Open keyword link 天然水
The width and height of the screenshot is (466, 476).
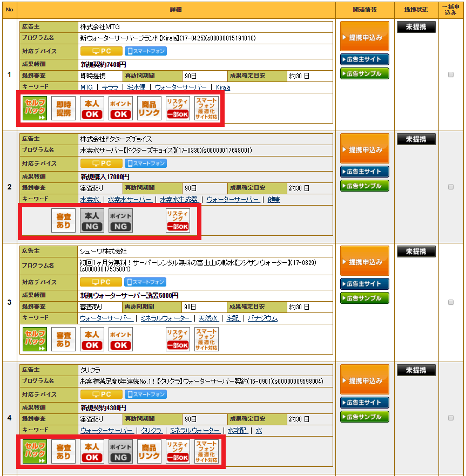pos(208,318)
